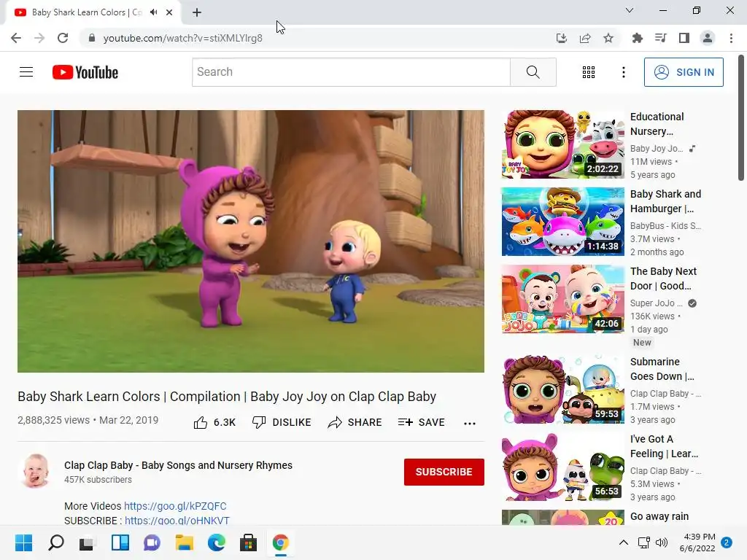This screenshot has width=747, height=560.
Task: Click the Search input field
Action: point(351,72)
